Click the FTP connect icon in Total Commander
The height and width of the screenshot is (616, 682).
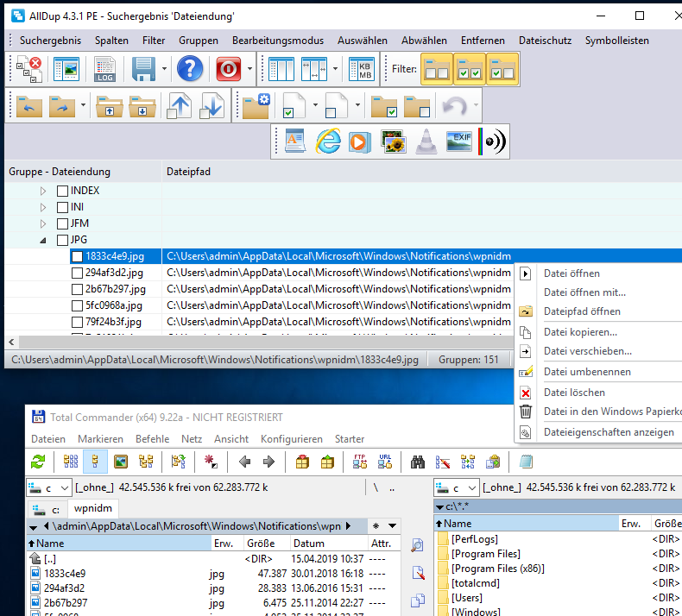click(360, 462)
